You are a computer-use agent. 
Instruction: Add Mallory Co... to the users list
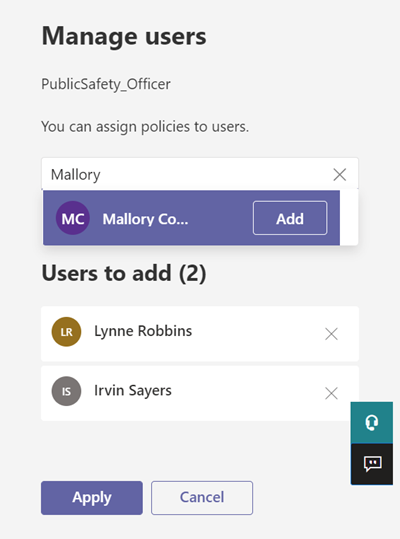click(290, 218)
